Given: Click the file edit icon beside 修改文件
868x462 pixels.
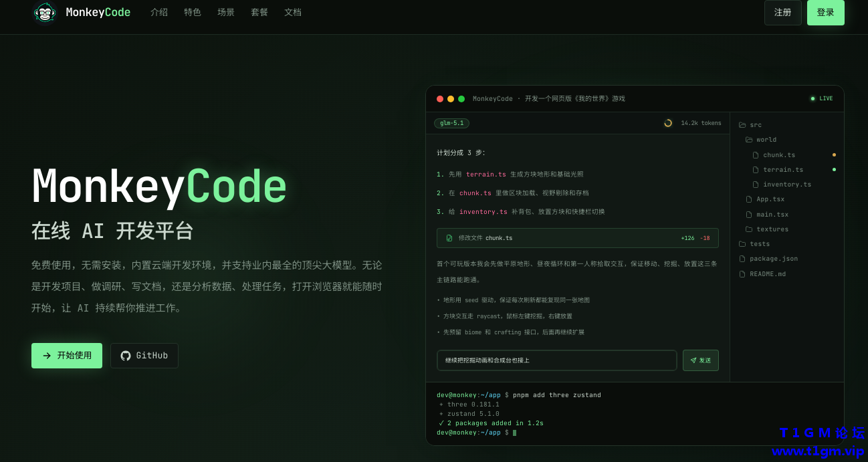Looking at the screenshot, I should point(449,238).
